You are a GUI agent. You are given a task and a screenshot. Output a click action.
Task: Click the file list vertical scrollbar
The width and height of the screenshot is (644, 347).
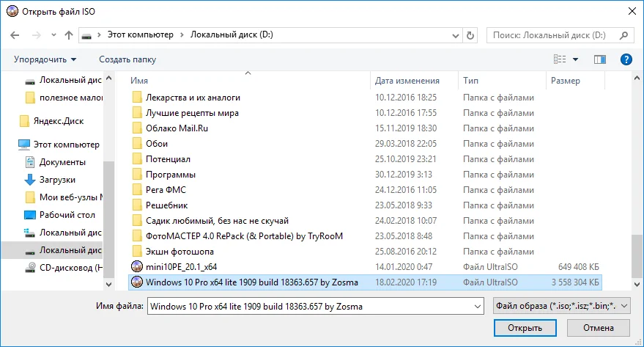pyautogui.click(x=637, y=183)
